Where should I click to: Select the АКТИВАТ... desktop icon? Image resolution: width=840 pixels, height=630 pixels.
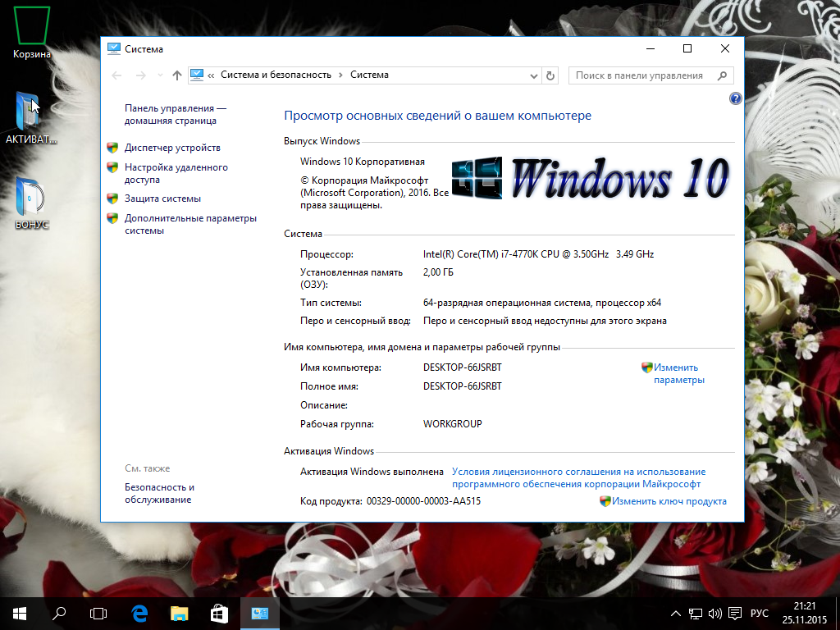pyautogui.click(x=30, y=118)
